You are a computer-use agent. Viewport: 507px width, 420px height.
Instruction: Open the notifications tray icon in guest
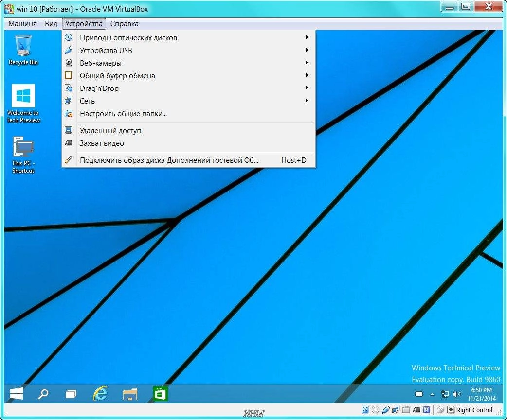419,394
